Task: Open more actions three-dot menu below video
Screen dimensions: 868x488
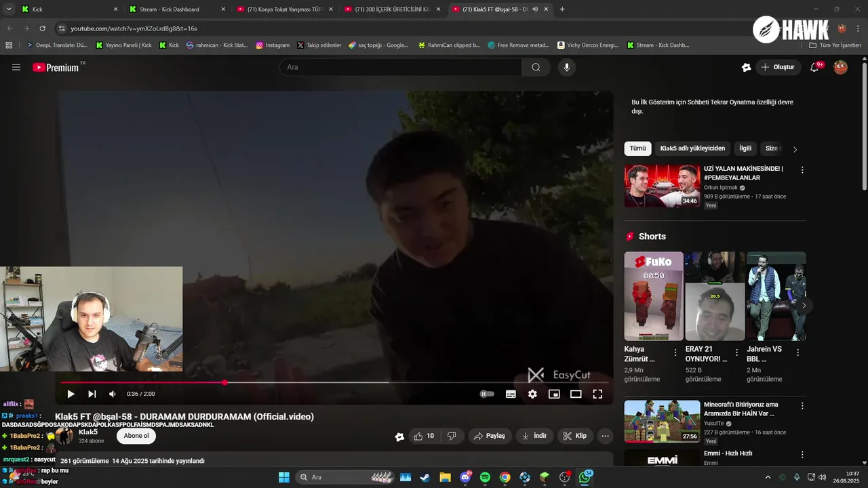Action: [x=606, y=436]
